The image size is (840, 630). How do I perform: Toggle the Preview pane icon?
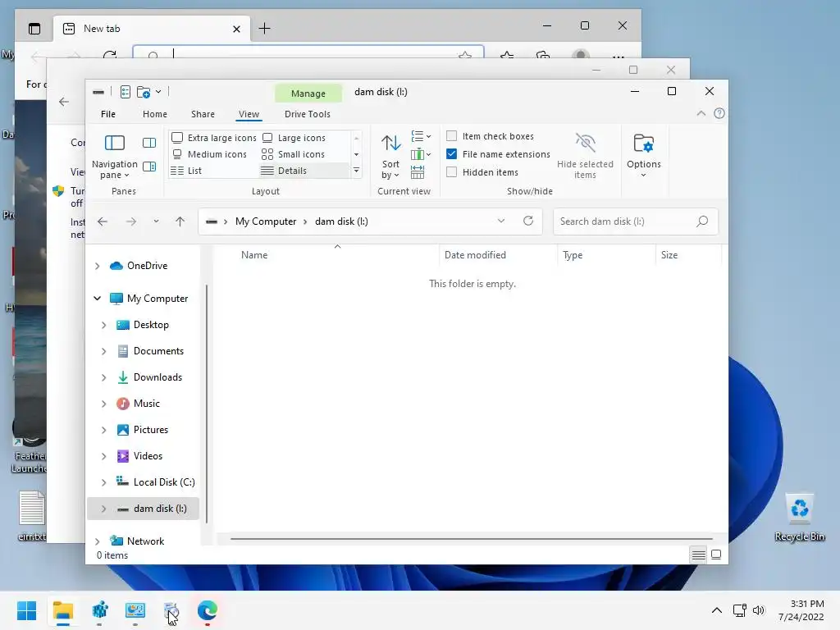click(149, 143)
